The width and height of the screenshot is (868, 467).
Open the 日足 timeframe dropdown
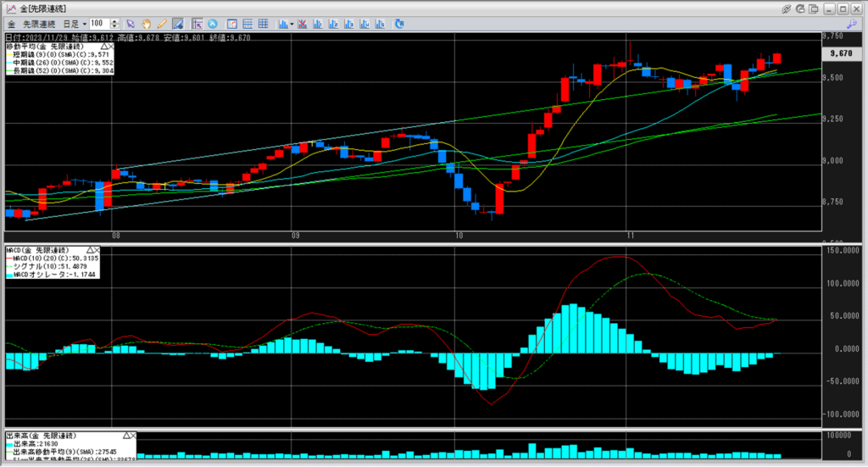[x=75, y=25]
